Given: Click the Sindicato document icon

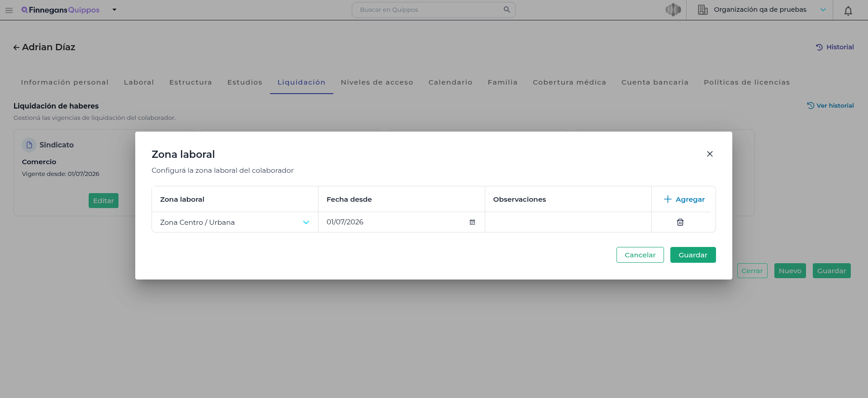Looking at the screenshot, I should (x=29, y=145).
